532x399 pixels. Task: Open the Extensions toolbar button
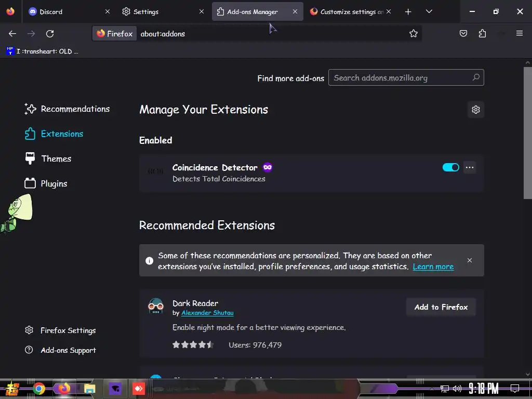pyautogui.click(x=482, y=34)
